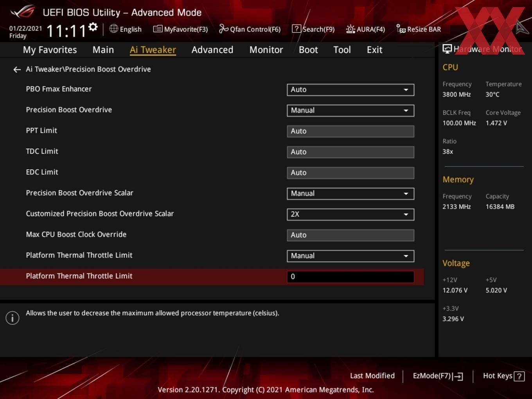Open the Monitor tab

[x=266, y=50]
